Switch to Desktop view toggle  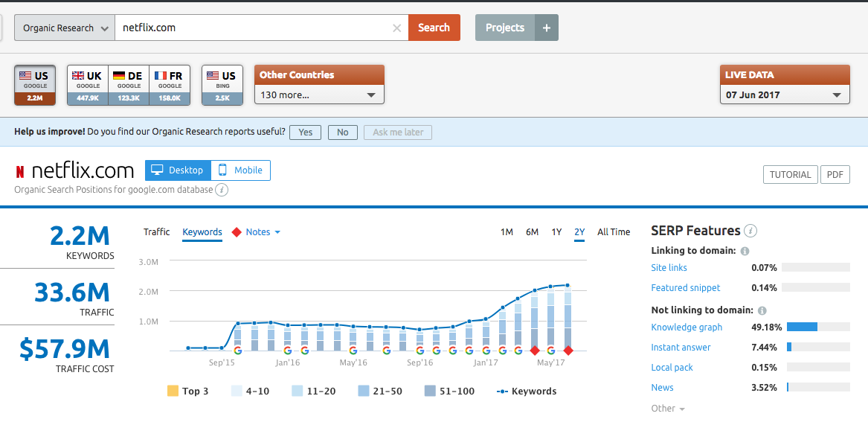[x=178, y=170]
